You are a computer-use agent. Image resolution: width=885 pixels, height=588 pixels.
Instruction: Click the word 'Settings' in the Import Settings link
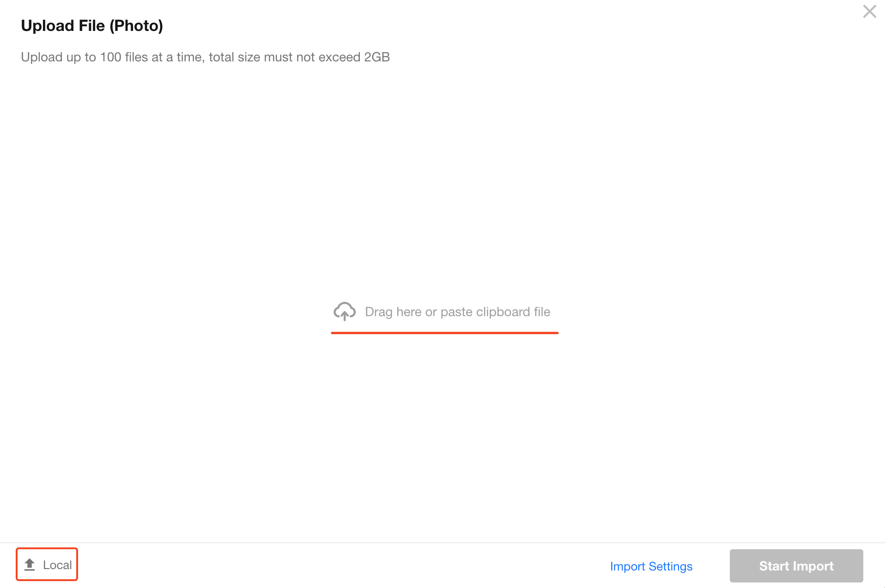671,566
